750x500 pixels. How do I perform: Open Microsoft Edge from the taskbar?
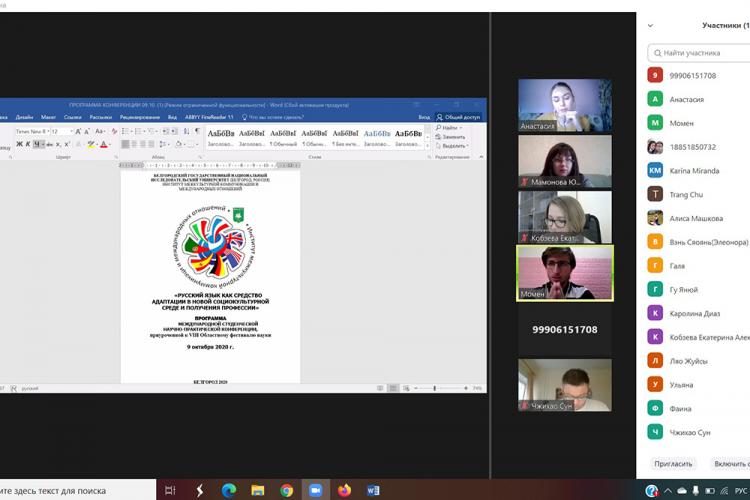(x=228, y=490)
